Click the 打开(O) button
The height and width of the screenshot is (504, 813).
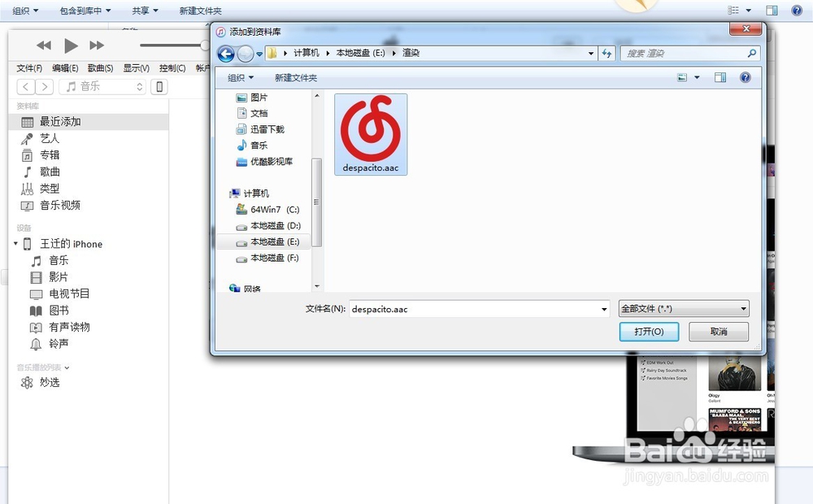tap(649, 332)
